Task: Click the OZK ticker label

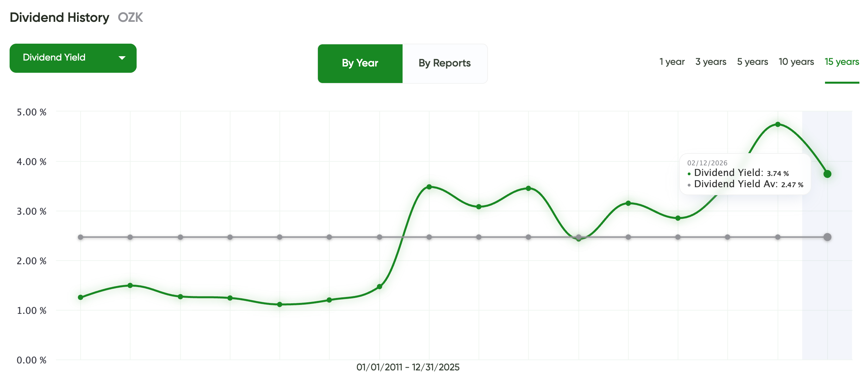Action: click(x=130, y=18)
